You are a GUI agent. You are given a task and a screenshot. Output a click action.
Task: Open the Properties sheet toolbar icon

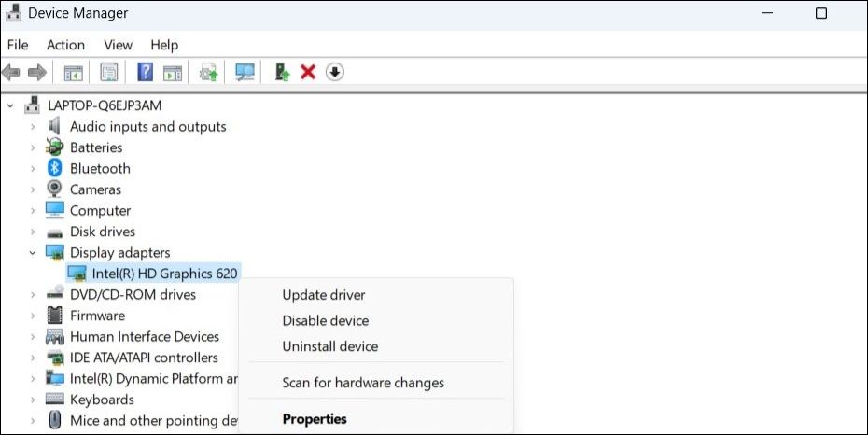tap(109, 72)
